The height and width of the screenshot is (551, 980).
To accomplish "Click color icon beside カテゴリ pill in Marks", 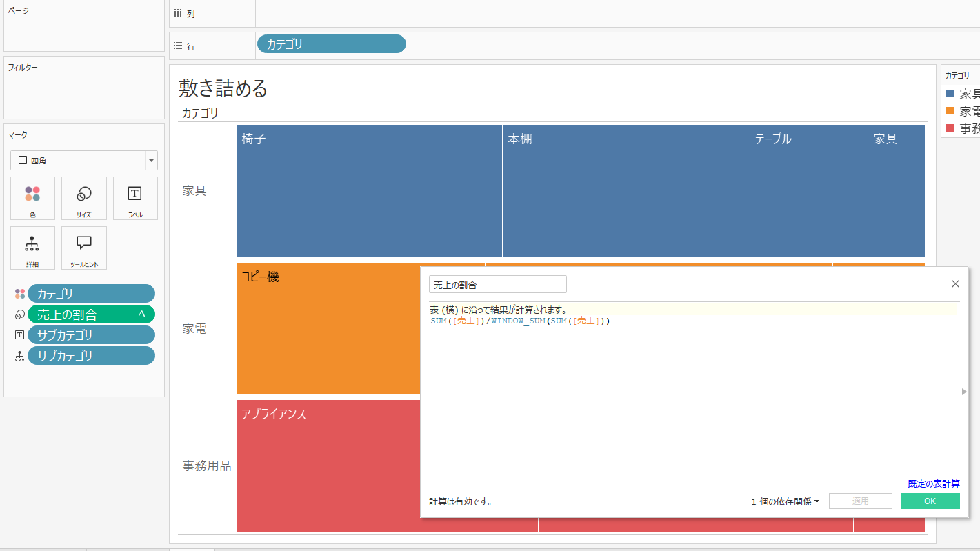I will (19, 294).
